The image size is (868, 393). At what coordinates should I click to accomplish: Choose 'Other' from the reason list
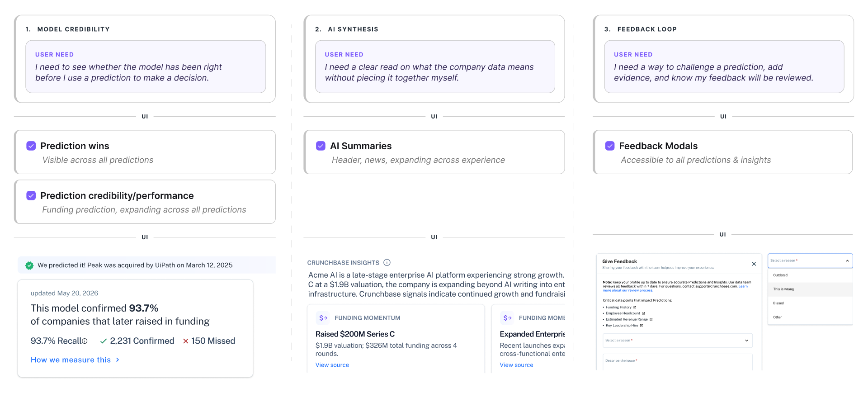810,317
